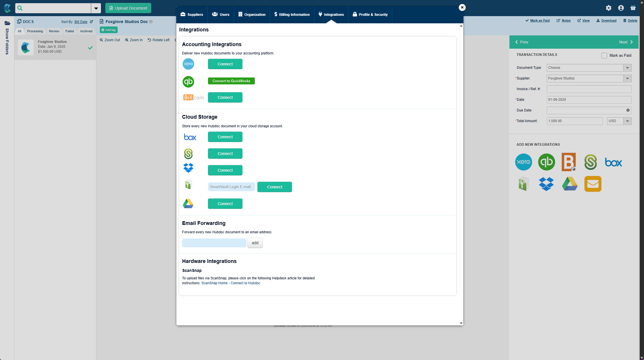Click Upload Document button
This screenshot has width=644, height=360.
pyautogui.click(x=128, y=8)
